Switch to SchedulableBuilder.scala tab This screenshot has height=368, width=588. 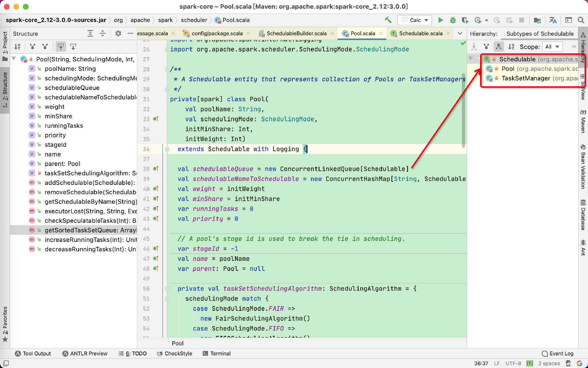(296, 33)
